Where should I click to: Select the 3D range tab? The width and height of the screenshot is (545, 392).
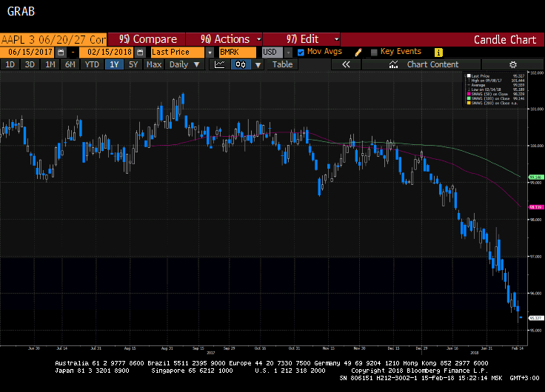(30, 64)
